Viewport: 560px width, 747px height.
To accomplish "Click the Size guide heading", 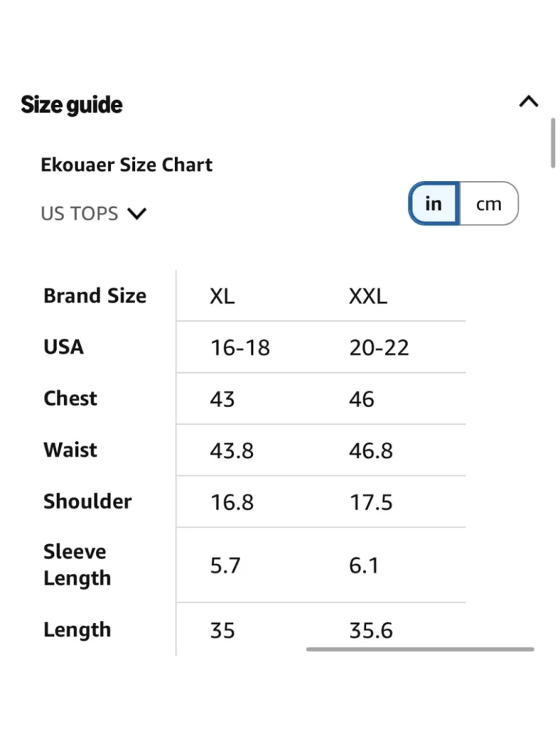I will coord(71,105).
